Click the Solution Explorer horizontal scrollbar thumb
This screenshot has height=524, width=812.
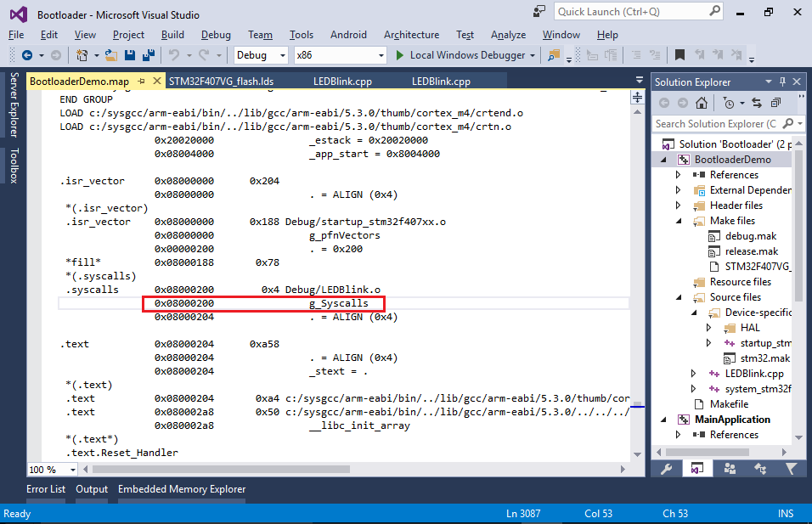(x=708, y=452)
